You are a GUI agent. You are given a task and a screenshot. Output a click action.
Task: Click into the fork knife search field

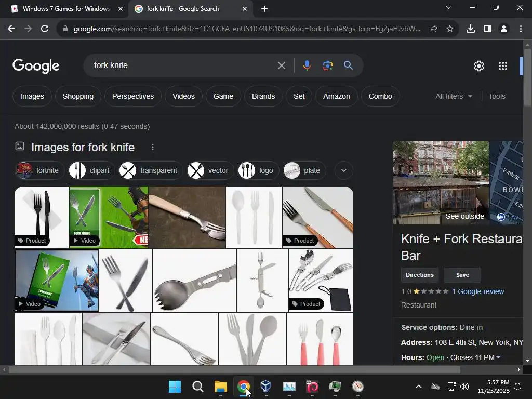click(x=183, y=65)
